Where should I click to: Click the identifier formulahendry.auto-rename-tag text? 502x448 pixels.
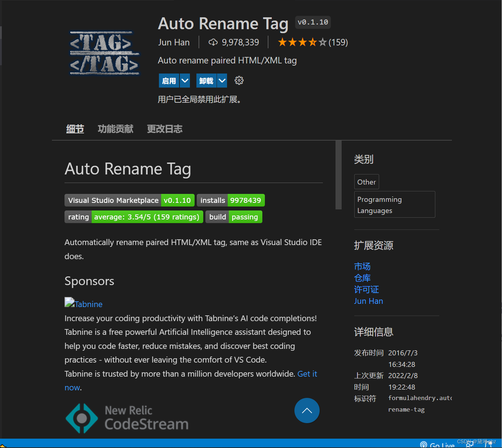[420, 404]
